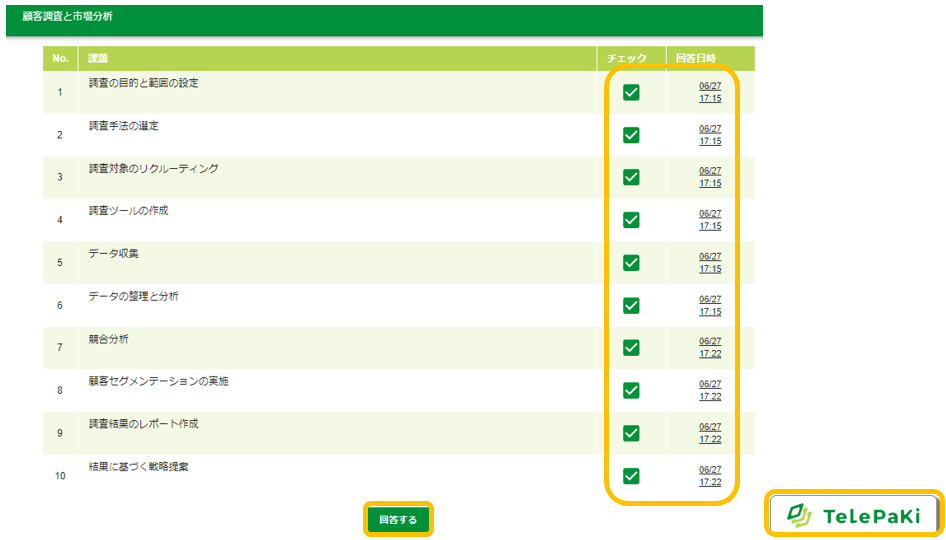Viewport: 946px width, 540px height.
Task: Open the answer date link for データ収集
Action: [710, 262]
